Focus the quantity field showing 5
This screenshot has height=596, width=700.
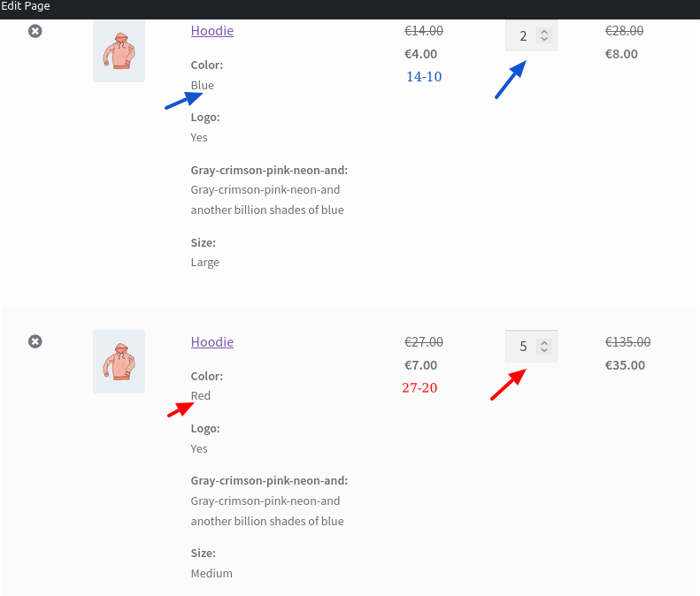click(x=531, y=347)
